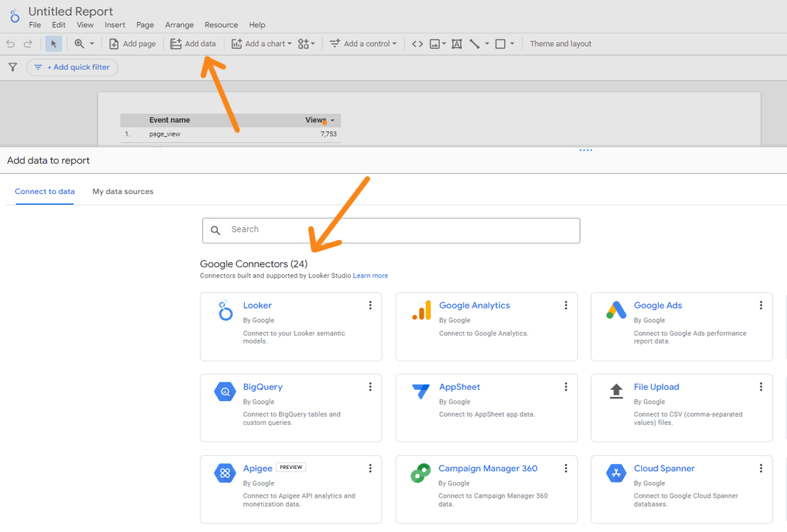Open the zoom level dropdown arrow

[x=92, y=44]
